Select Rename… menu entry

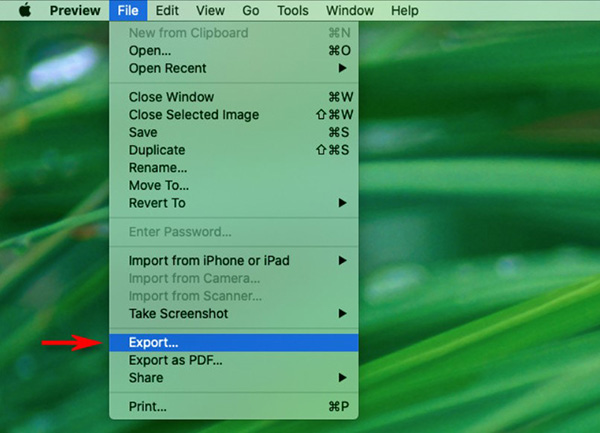[234, 167]
